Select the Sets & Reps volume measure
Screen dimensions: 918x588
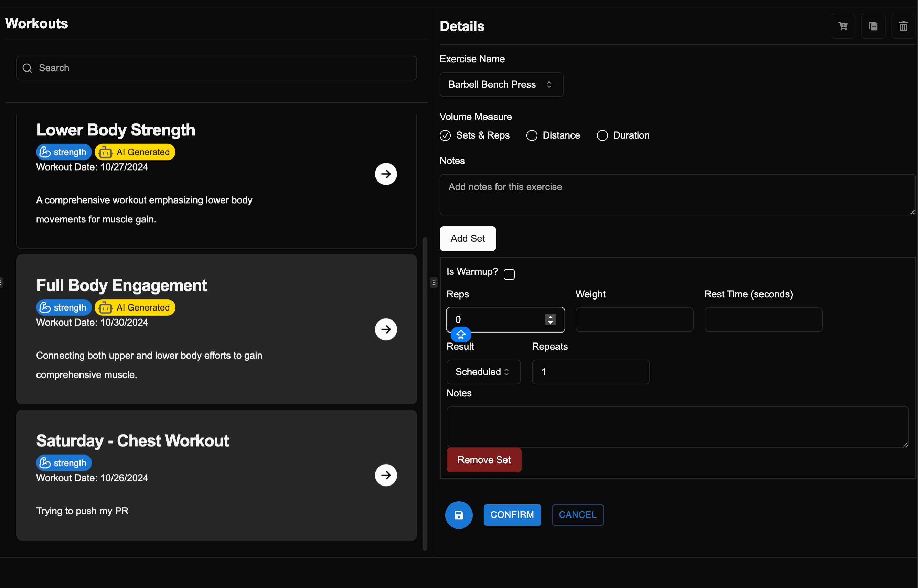click(445, 135)
